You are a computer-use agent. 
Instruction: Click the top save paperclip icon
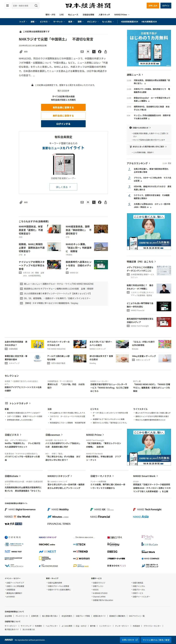click(x=21, y=52)
